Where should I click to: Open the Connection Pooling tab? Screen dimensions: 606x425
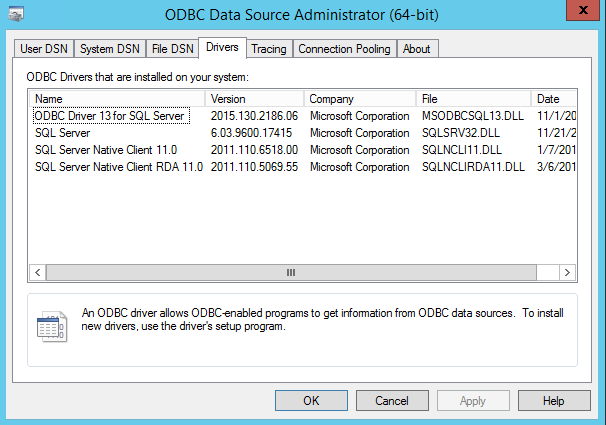344,49
